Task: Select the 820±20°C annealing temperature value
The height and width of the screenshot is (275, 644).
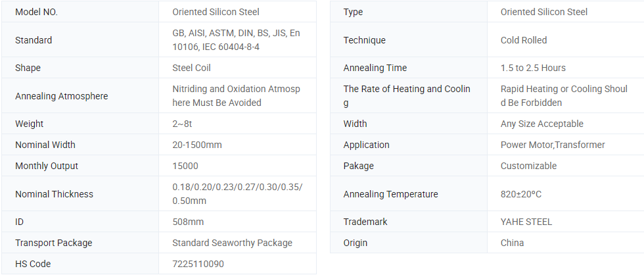Action: [520, 194]
